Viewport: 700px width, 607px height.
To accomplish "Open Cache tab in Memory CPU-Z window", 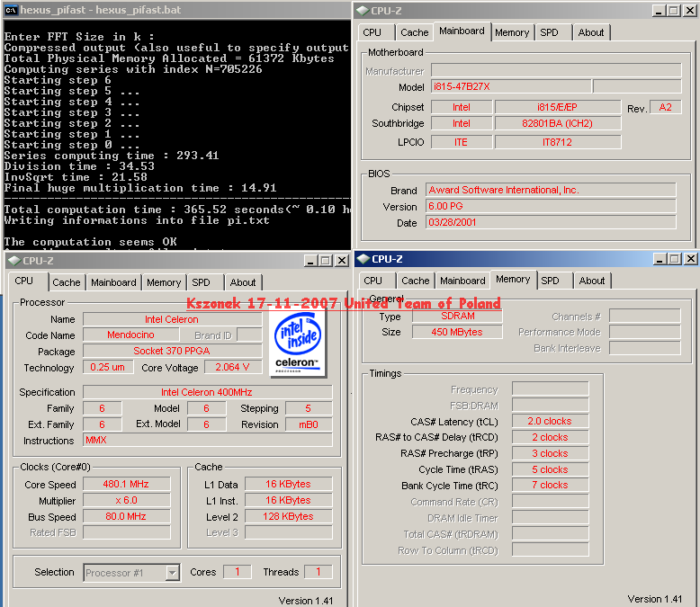I will tap(415, 281).
